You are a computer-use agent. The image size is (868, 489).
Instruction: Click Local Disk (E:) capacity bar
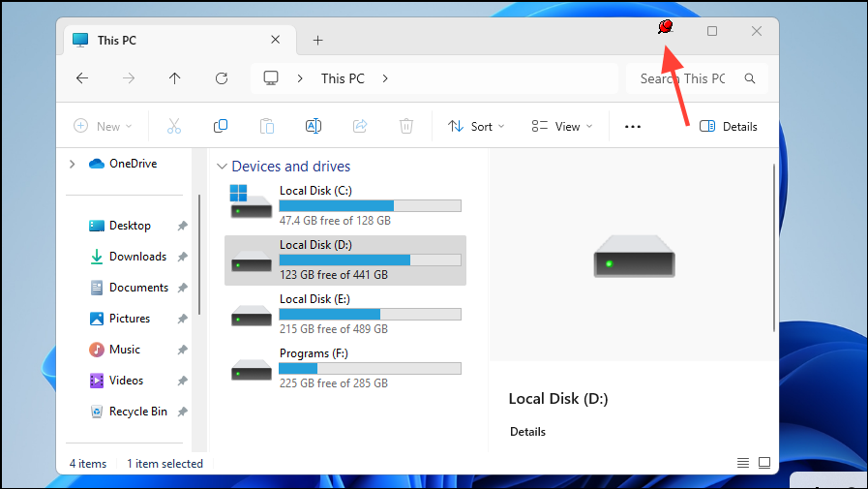370,315
